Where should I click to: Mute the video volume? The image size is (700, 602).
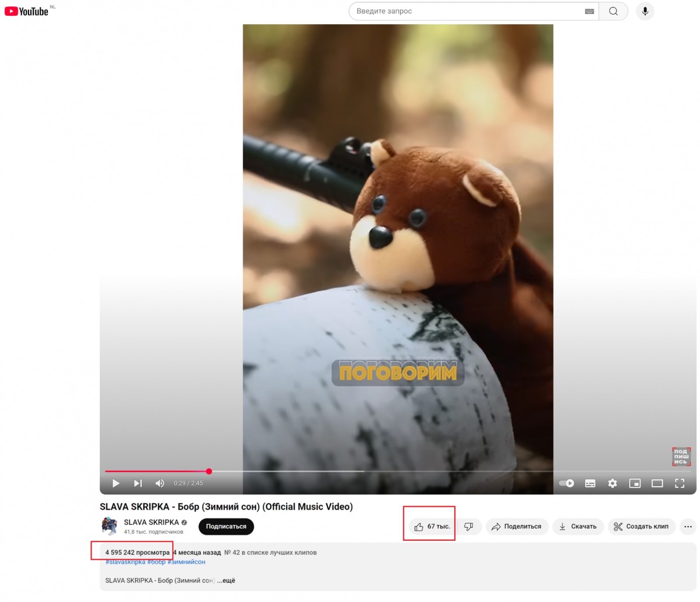160,483
